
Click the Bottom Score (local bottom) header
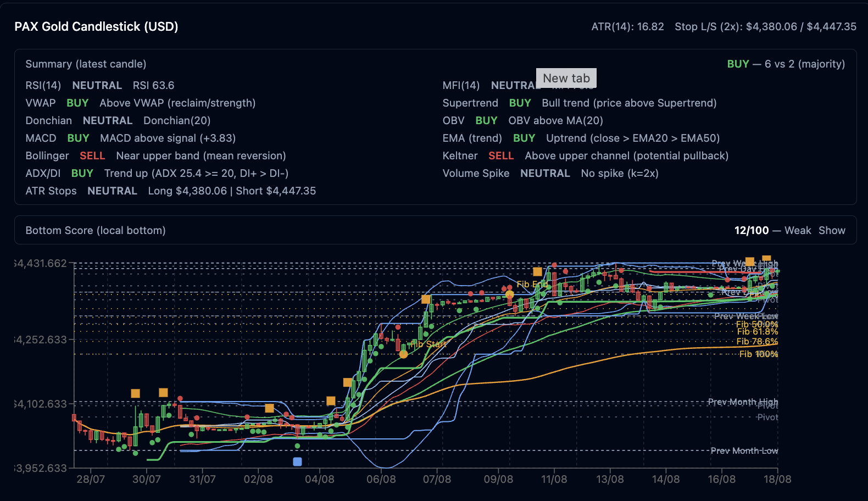pyautogui.click(x=96, y=230)
